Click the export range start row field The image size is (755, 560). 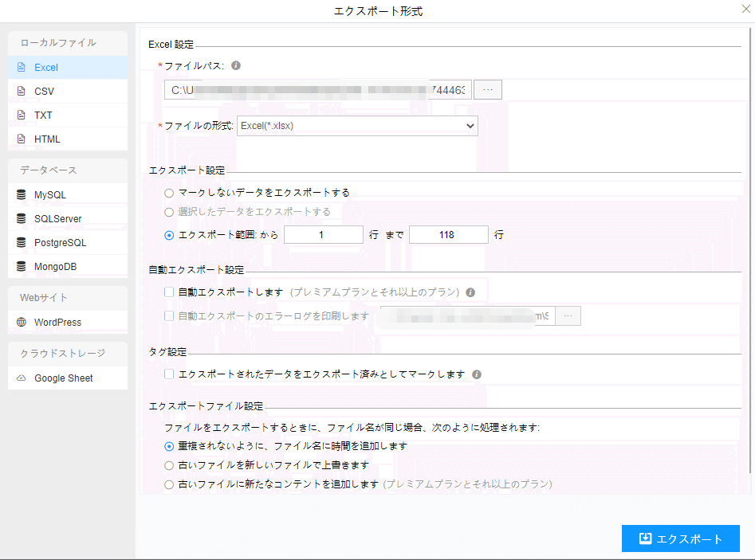[x=323, y=235]
